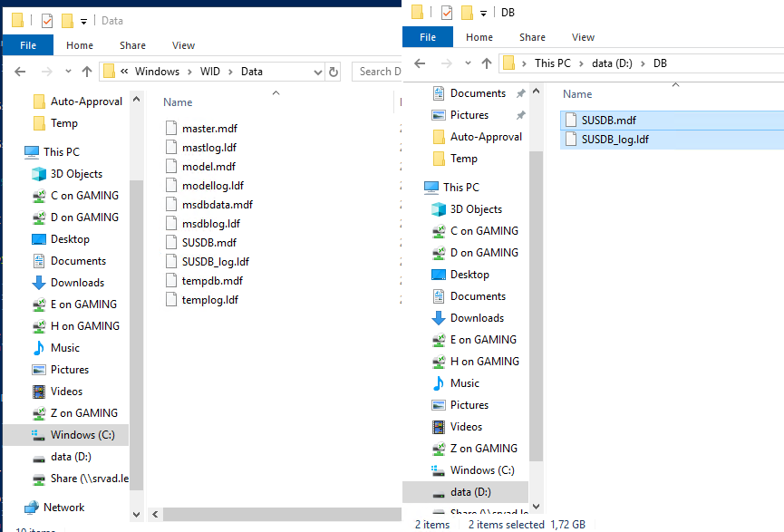
Task: Click the Network icon in left navigation pane
Action: pyautogui.click(x=32, y=508)
